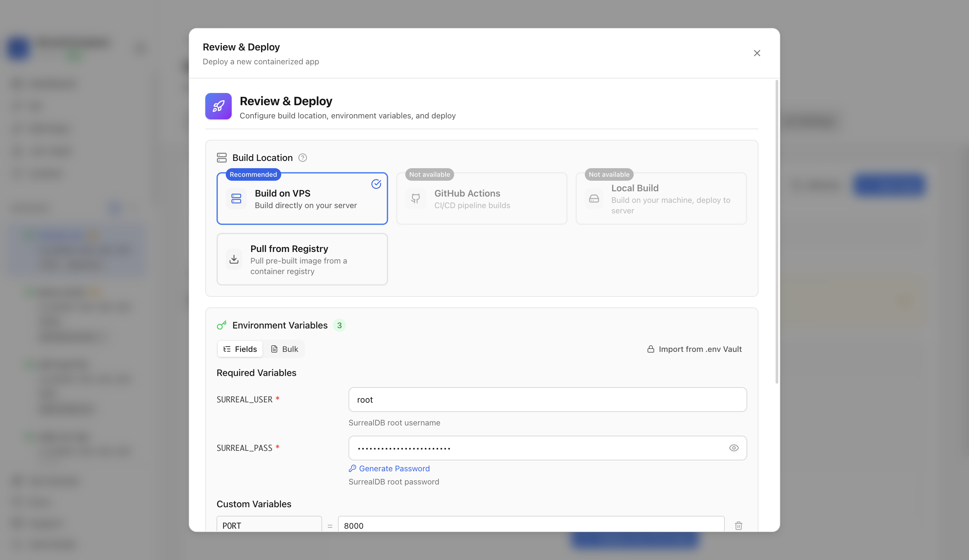Click the SurrealDB root username hint text
969x560 pixels.
coord(394,423)
